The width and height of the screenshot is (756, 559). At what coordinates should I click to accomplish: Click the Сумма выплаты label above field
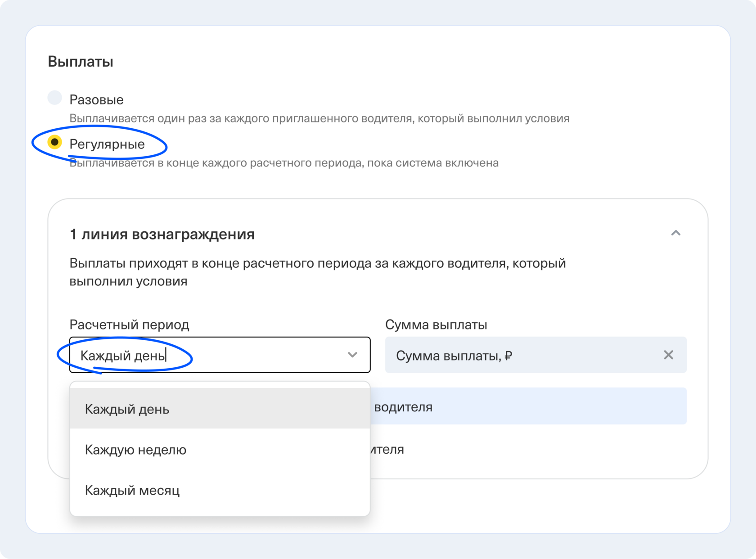click(x=436, y=325)
